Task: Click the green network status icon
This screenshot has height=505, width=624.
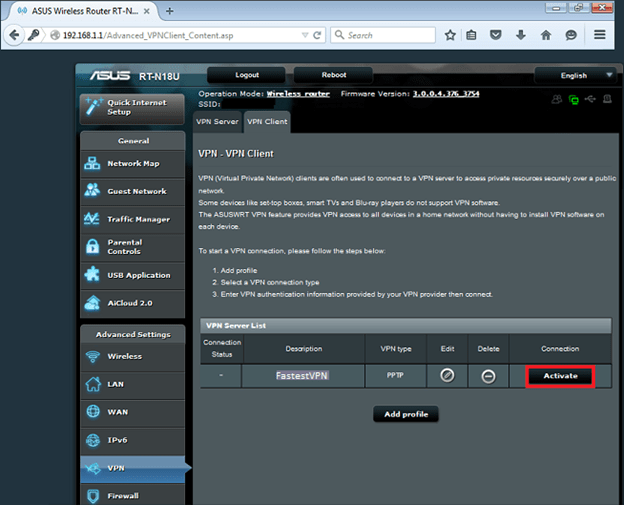Action: click(x=573, y=99)
